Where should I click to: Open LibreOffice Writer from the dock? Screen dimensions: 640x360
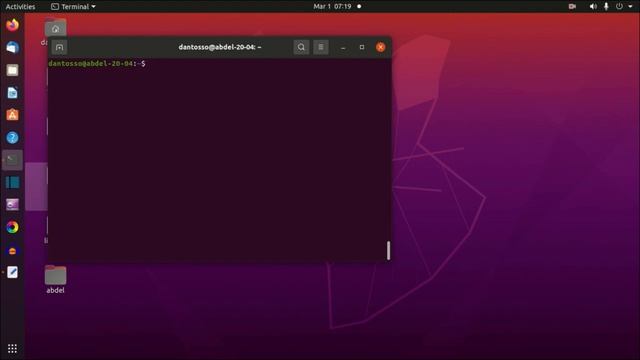(12, 93)
